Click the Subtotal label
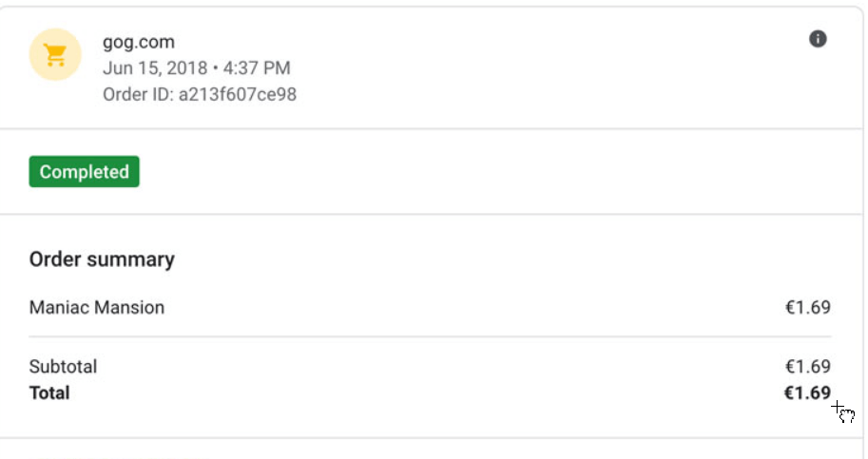 pos(63,367)
